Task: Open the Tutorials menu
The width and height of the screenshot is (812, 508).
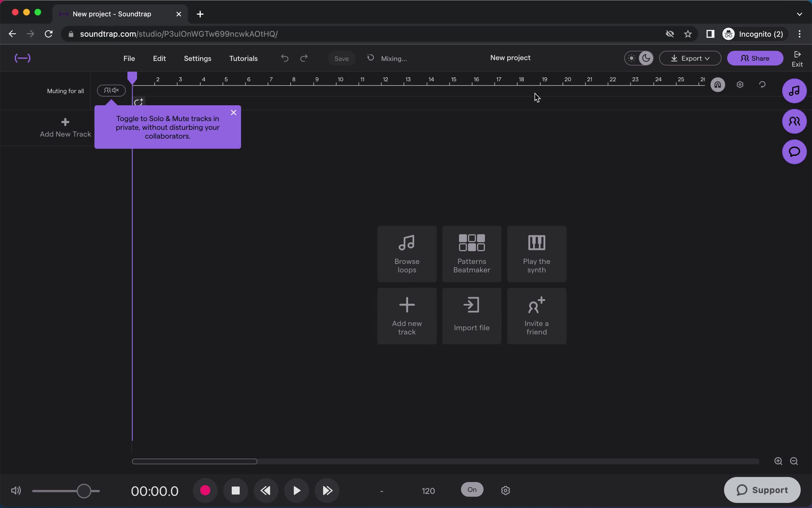Action: (243, 58)
